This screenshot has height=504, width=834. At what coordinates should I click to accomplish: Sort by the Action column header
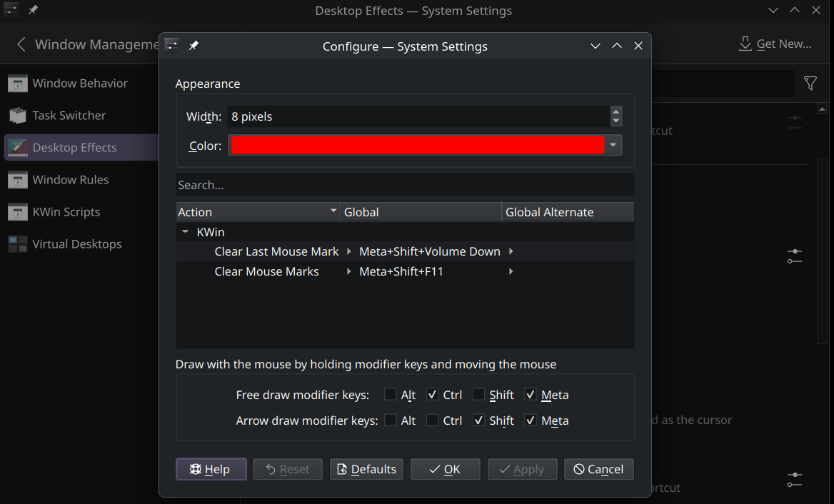click(x=258, y=211)
